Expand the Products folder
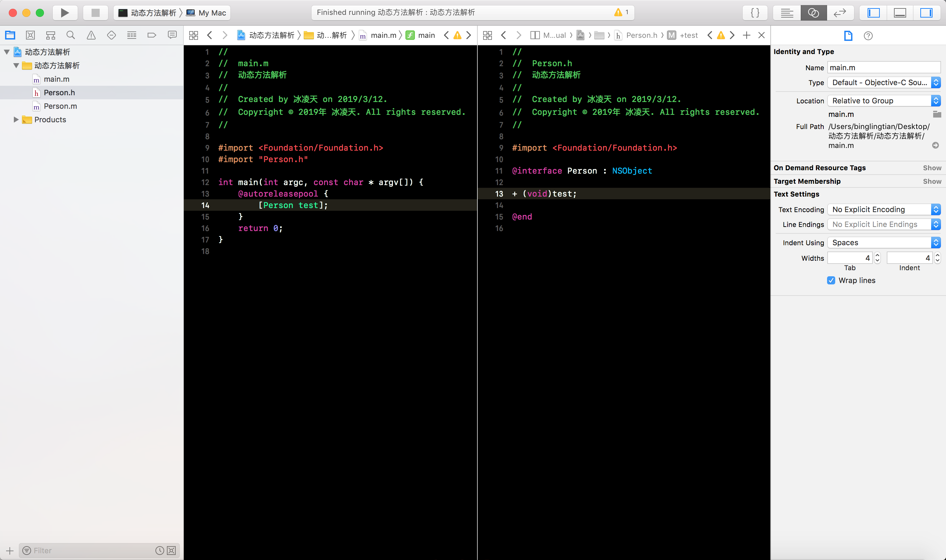This screenshot has width=946, height=560. 16,120
